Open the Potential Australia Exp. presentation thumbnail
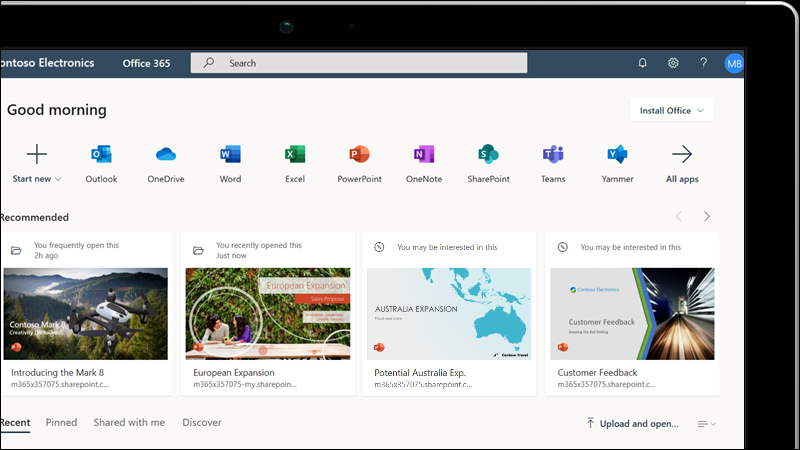Image resolution: width=800 pixels, height=450 pixels. tap(448, 313)
